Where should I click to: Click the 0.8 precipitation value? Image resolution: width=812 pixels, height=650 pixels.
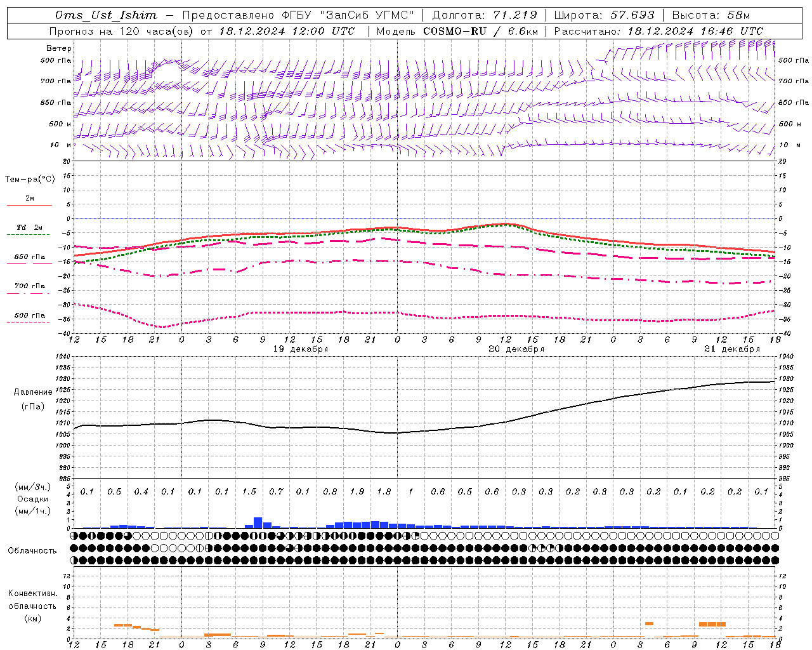click(330, 492)
